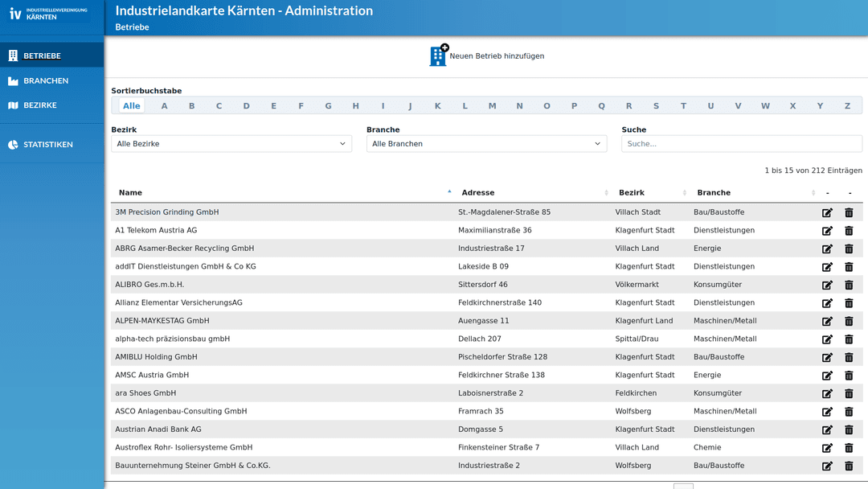Filter companies by letter S
The image size is (868, 489).
tap(656, 106)
